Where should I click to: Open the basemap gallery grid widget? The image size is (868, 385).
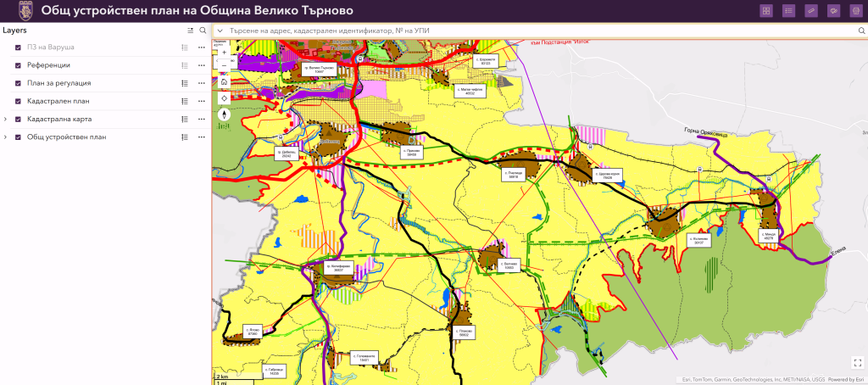pyautogui.click(x=766, y=10)
